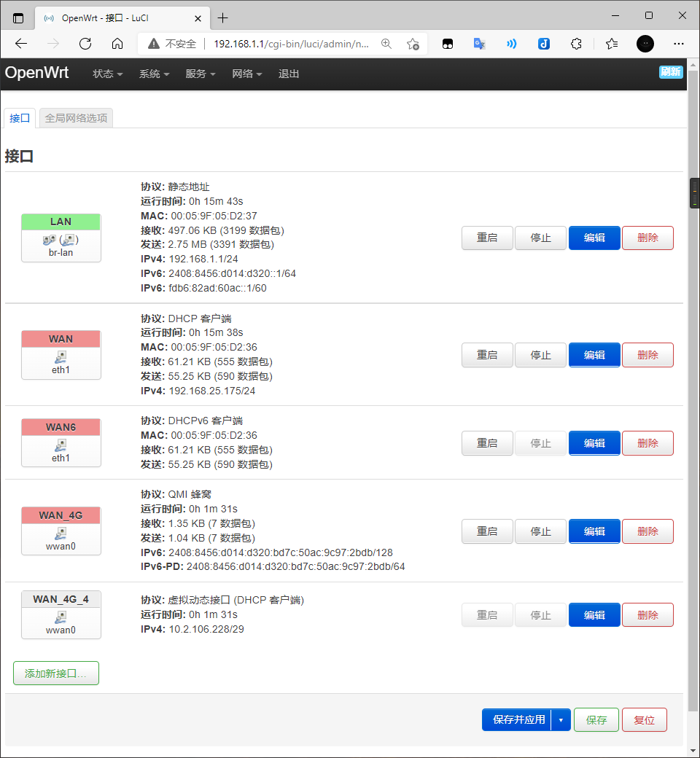Viewport: 700px width, 758px height.
Task: Add page to favorites star icon
Action: [413, 44]
